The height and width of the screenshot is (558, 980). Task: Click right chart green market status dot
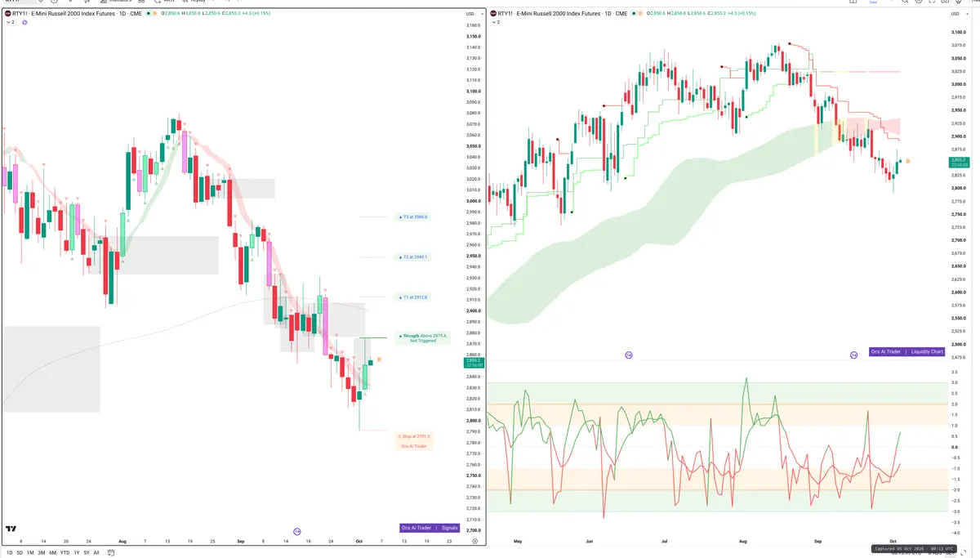pyautogui.click(x=634, y=13)
